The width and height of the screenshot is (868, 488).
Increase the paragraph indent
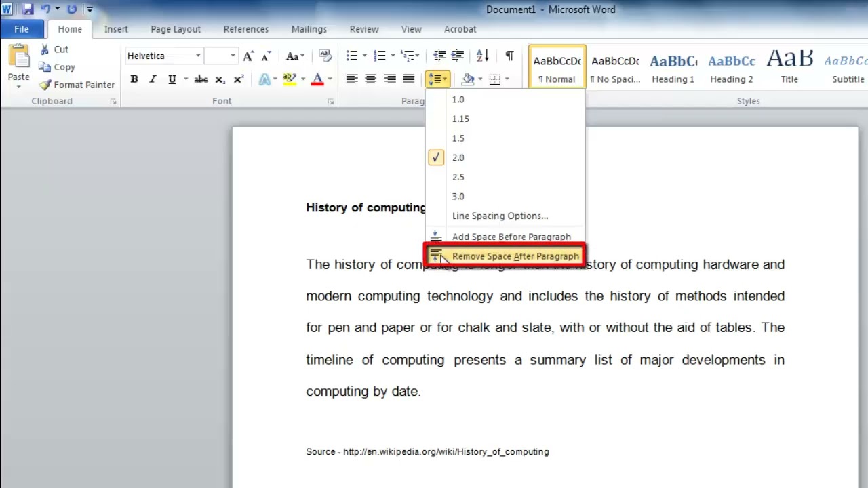[x=458, y=56]
